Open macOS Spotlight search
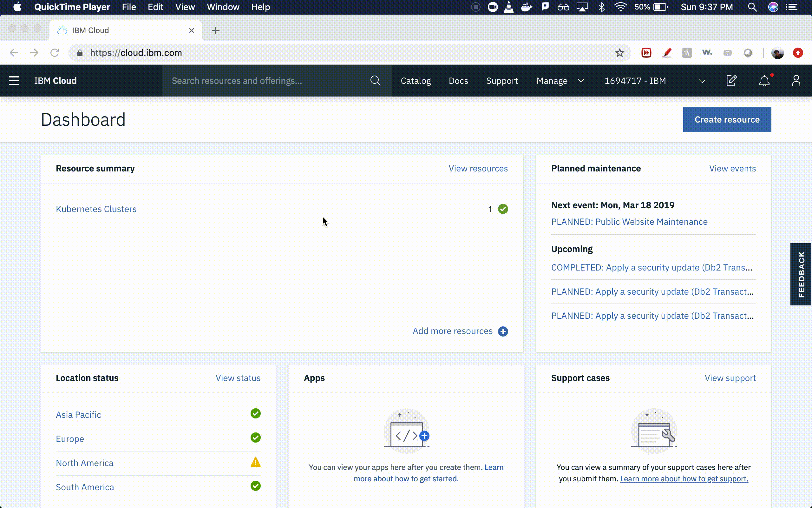812x508 pixels. pyautogui.click(x=752, y=7)
